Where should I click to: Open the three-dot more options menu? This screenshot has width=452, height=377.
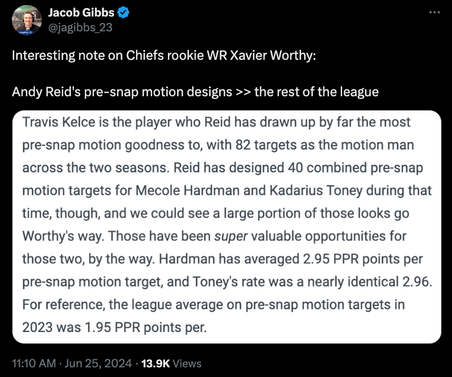click(434, 12)
